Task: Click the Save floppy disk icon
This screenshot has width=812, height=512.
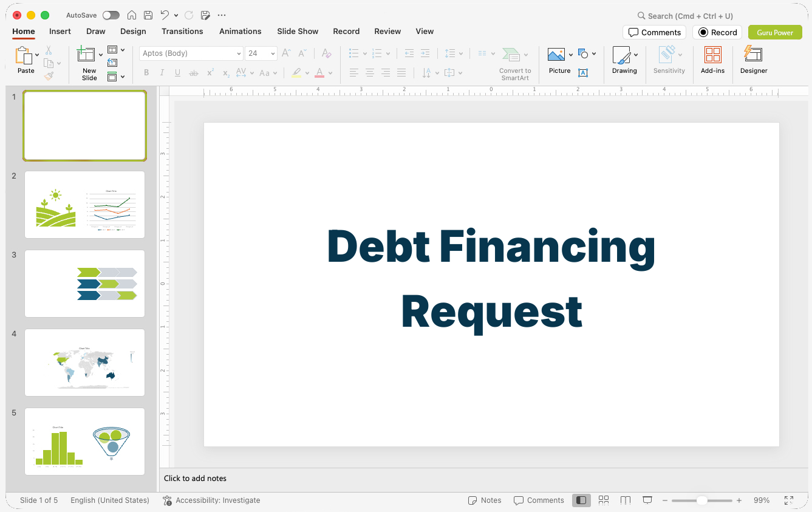Action: (148, 15)
